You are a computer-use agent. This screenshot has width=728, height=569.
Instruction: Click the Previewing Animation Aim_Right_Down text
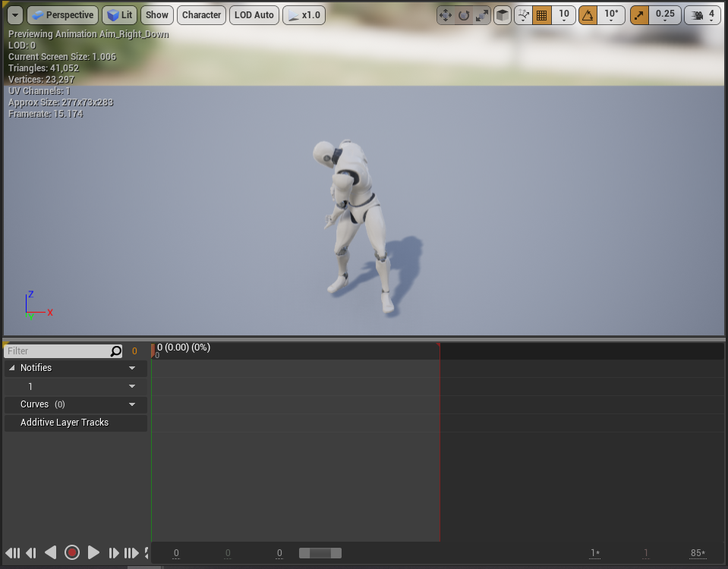tap(89, 34)
